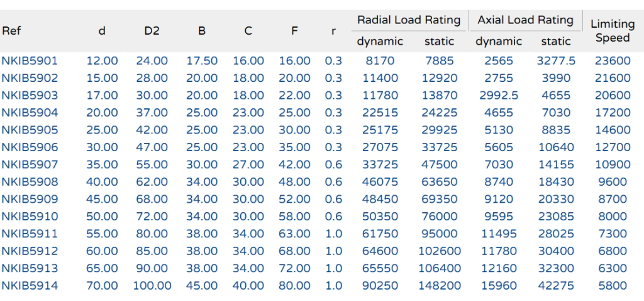
Task: Click the B column header
Action: coord(202,31)
